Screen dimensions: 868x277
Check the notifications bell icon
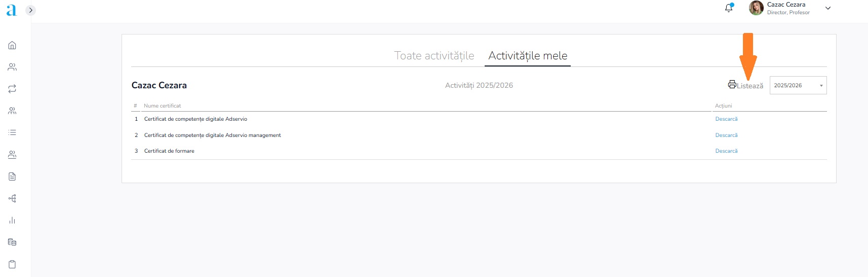(729, 8)
